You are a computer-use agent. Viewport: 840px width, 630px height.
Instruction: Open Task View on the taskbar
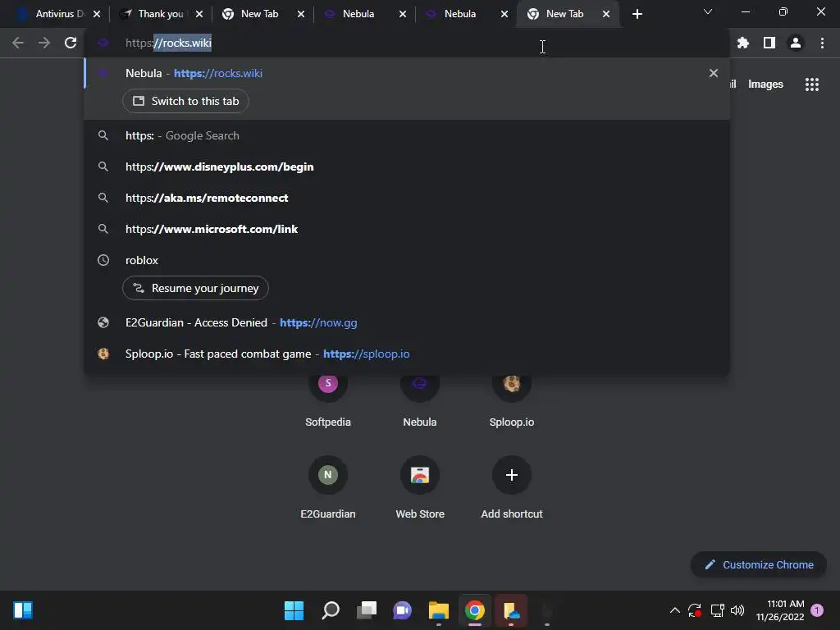367,610
